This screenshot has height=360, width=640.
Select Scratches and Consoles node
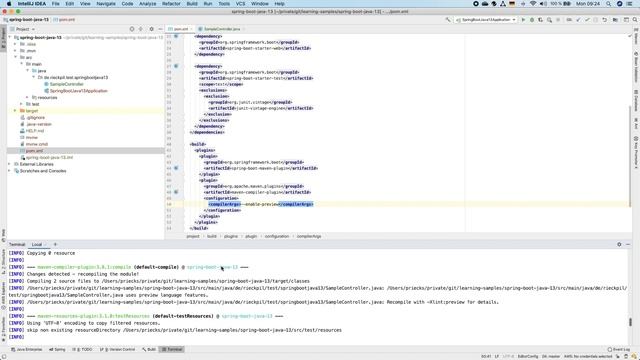coord(43,171)
